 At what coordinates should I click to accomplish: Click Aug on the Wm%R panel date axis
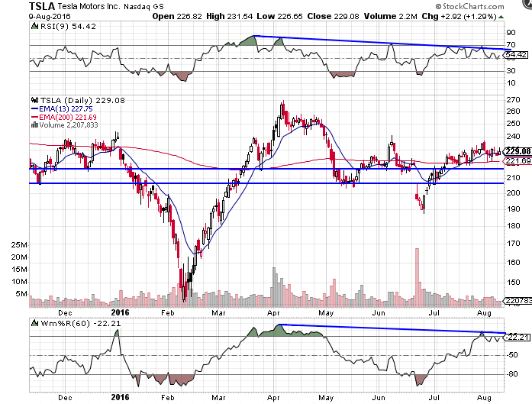tap(484, 398)
